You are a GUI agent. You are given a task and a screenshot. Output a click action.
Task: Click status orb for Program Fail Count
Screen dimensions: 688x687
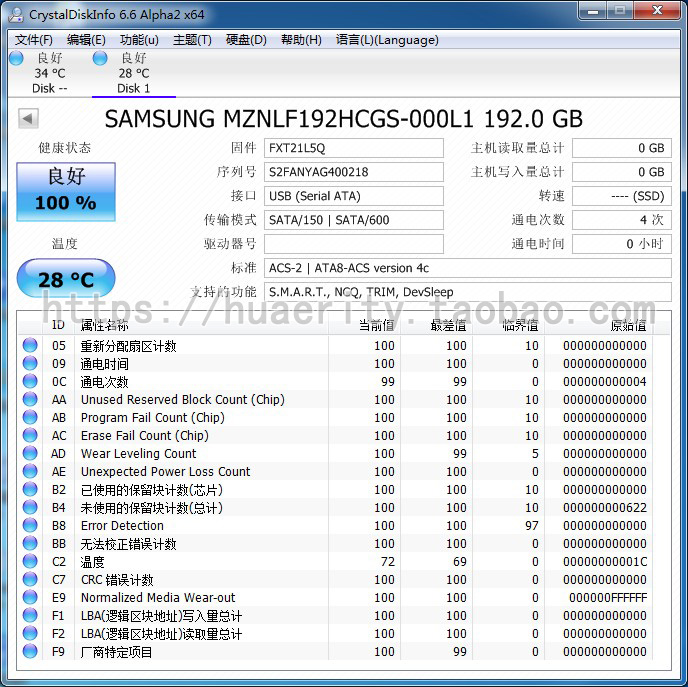pos(30,417)
